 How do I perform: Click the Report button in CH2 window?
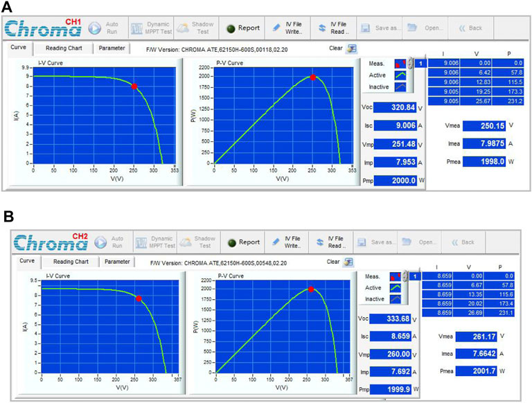(243, 242)
